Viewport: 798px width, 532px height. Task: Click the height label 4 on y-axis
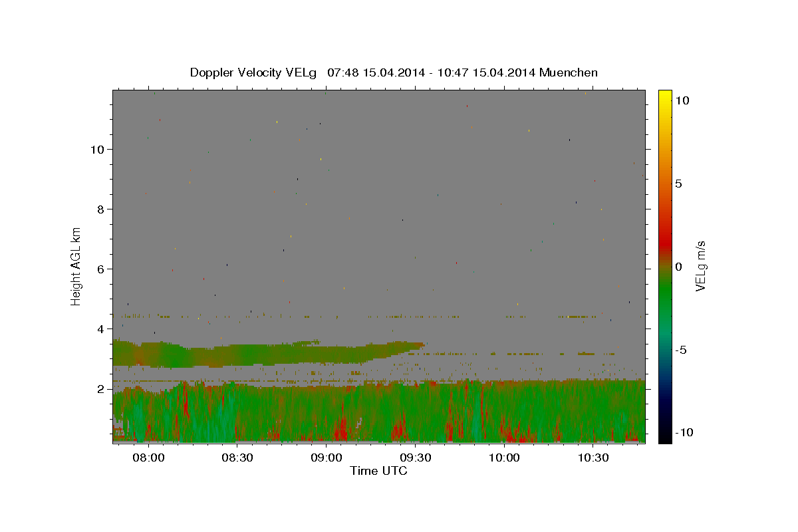click(100, 329)
